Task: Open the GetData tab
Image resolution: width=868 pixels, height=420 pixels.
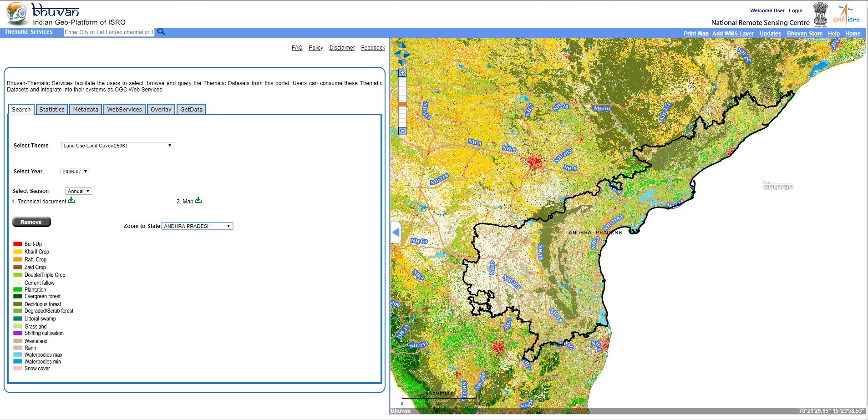Action: point(191,109)
